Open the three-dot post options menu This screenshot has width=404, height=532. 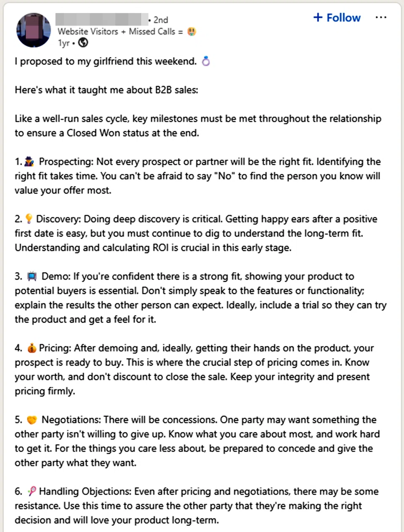[381, 18]
